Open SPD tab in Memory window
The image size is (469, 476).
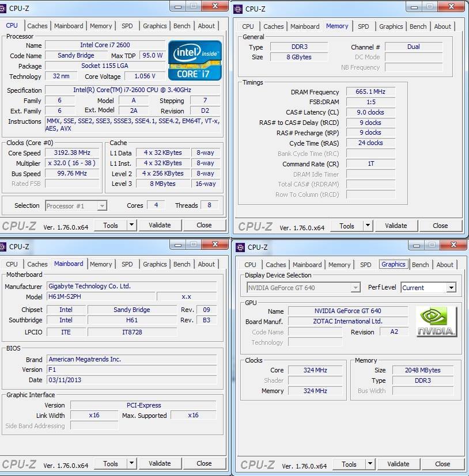(363, 26)
